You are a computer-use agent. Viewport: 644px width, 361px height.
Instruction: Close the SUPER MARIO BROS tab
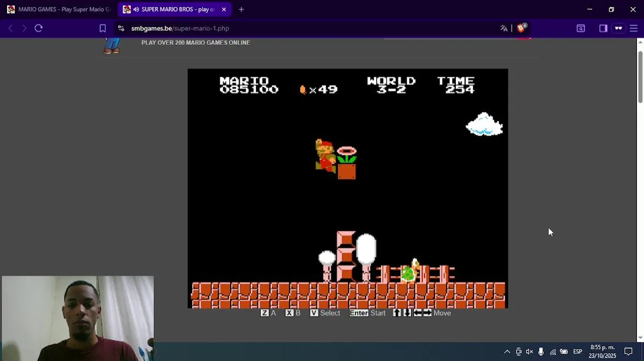pos(224,10)
